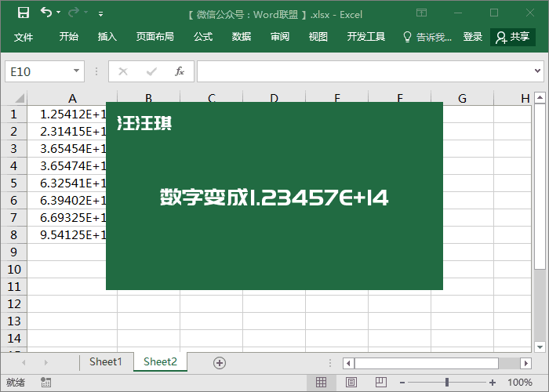Click the Undo arrow icon
This screenshot has width=549, height=392.
click(45, 13)
